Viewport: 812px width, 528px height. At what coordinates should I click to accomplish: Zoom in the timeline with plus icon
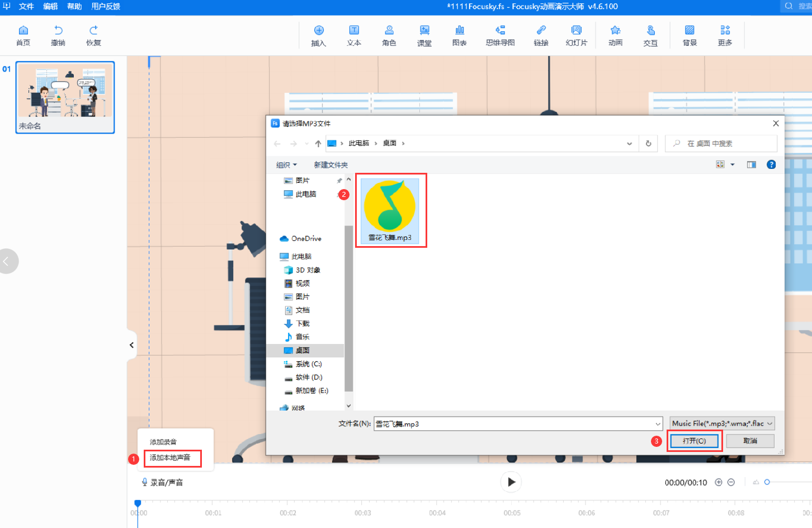tap(719, 482)
